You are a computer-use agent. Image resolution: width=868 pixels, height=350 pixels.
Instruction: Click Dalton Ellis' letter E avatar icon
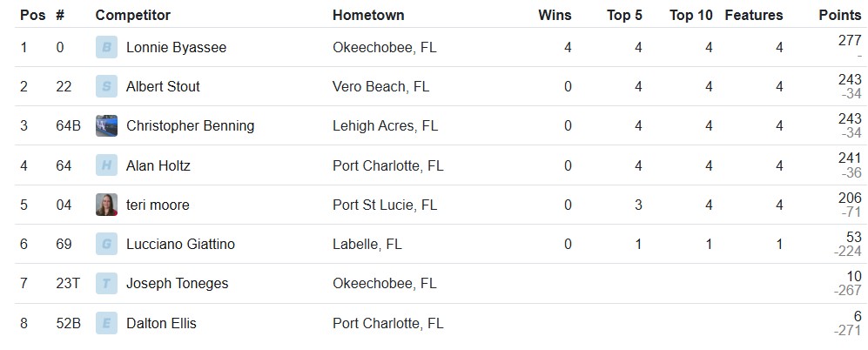pyautogui.click(x=106, y=323)
